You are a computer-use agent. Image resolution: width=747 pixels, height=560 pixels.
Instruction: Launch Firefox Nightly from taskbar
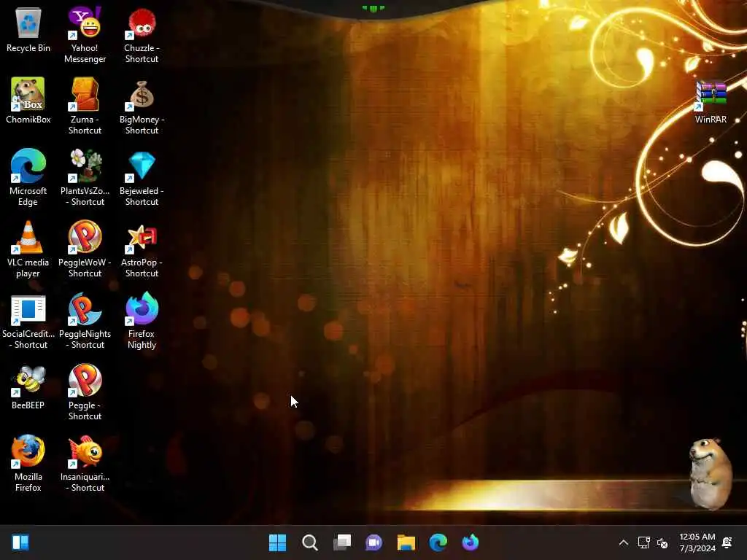point(471,542)
